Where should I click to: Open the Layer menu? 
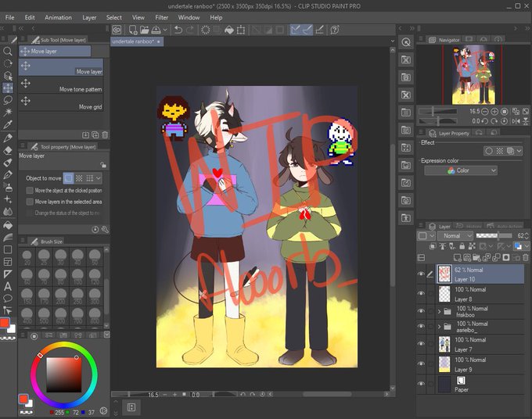tap(89, 17)
